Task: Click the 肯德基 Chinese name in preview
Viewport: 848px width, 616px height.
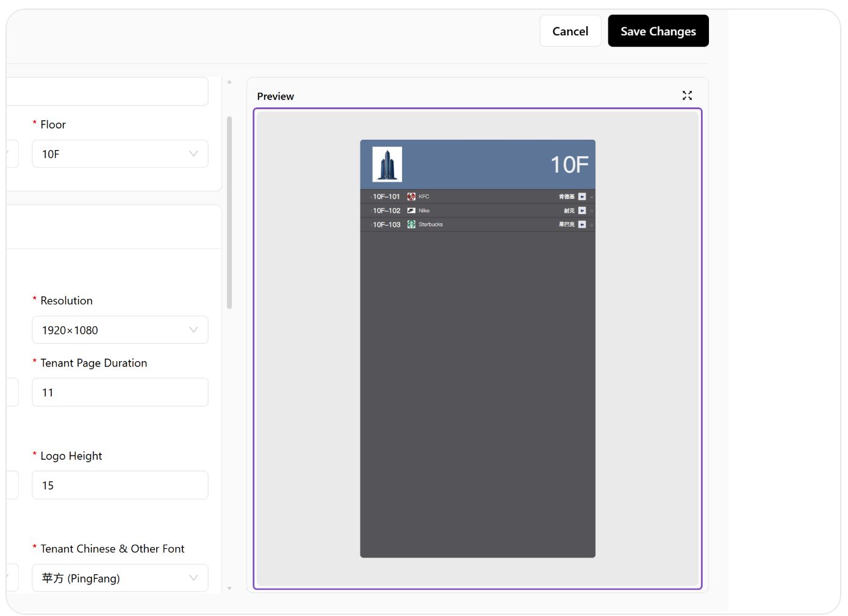Action: click(567, 196)
